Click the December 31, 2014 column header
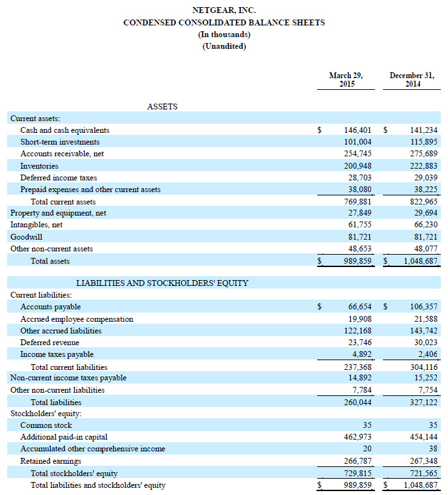Image resolution: width=448 pixels, height=495 pixels. point(411,79)
